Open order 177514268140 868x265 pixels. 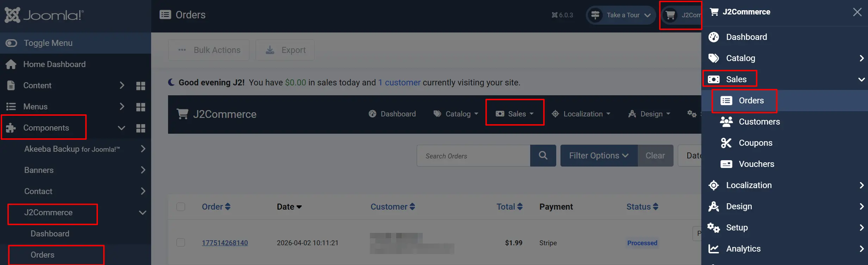tap(225, 243)
